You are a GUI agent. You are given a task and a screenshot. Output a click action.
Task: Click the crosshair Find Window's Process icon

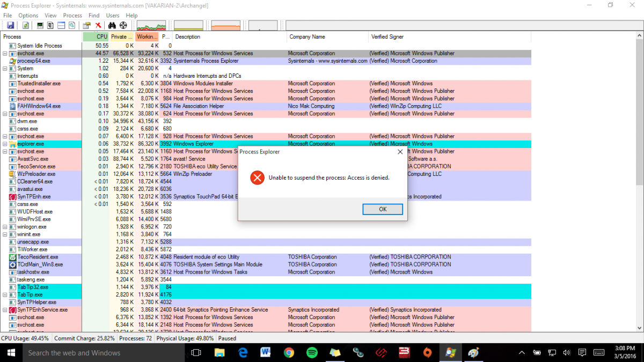pos(123,25)
